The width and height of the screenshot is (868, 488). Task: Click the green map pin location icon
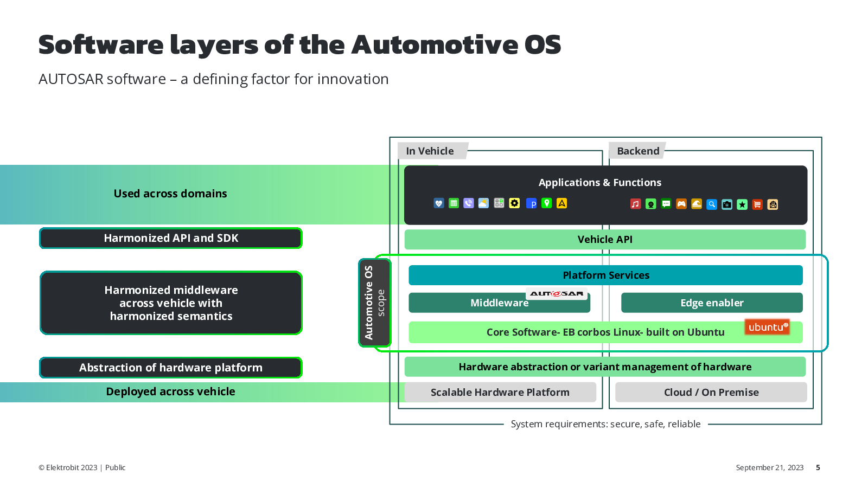[x=547, y=203]
